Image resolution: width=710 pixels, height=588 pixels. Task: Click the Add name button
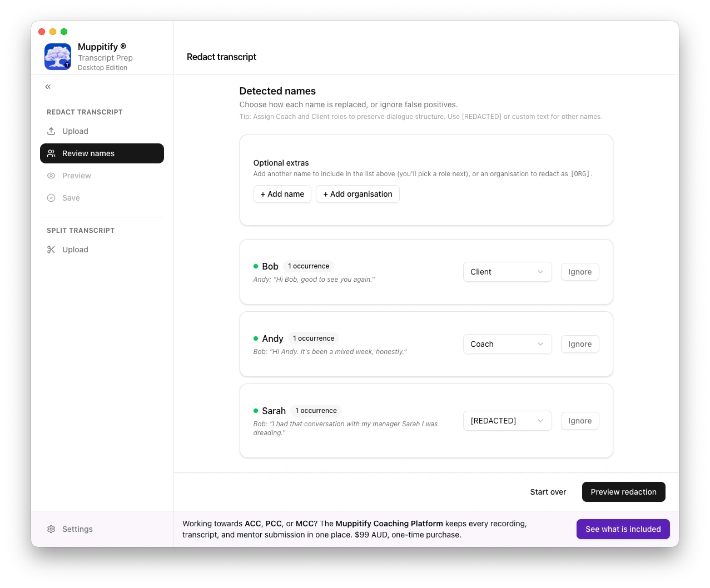coord(282,194)
